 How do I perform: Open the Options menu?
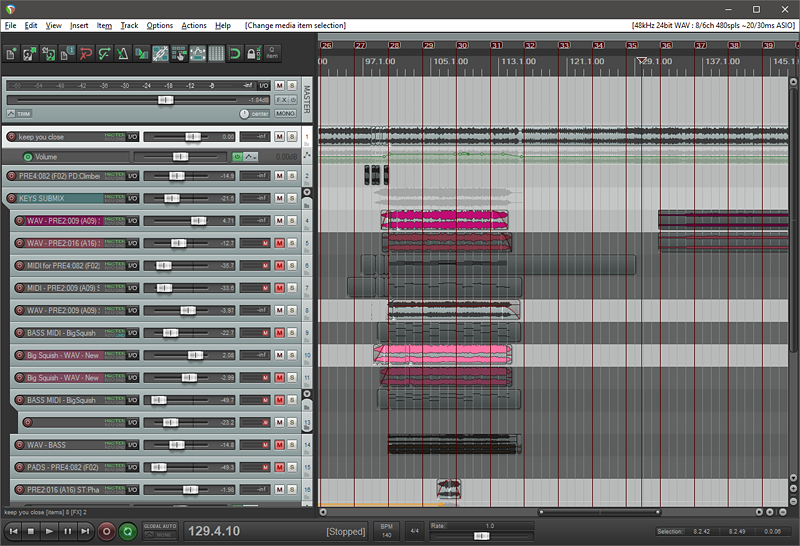pos(159,25)
